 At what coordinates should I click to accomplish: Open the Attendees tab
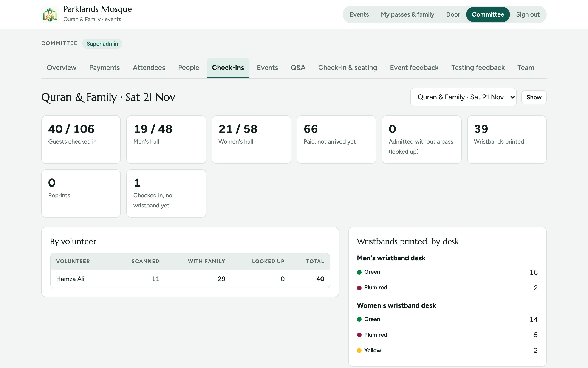click(149, 68)
